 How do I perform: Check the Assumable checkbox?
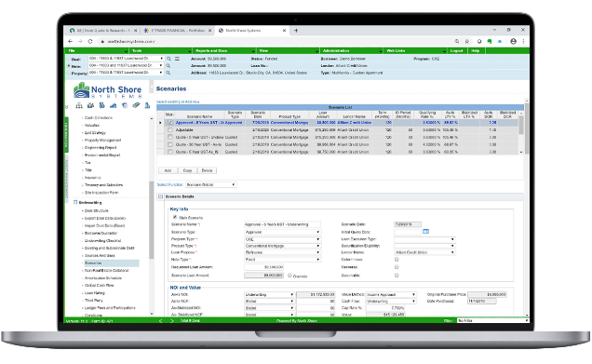tap(397, 276)
